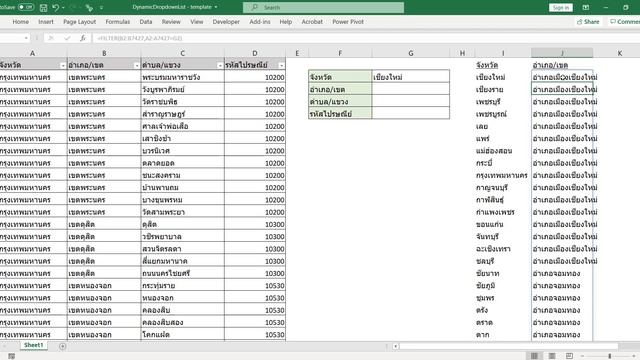Select empty cell next to รหัสไปรษณีย์ in column G
The width and height of the screenshot is (640, 360).
[x=411, y=113]
